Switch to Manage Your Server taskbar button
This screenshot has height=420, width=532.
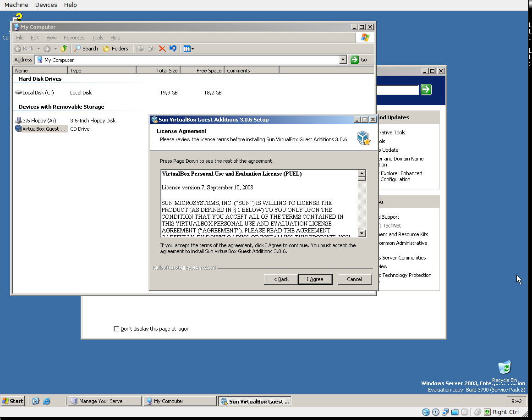(x=105, y=401)
